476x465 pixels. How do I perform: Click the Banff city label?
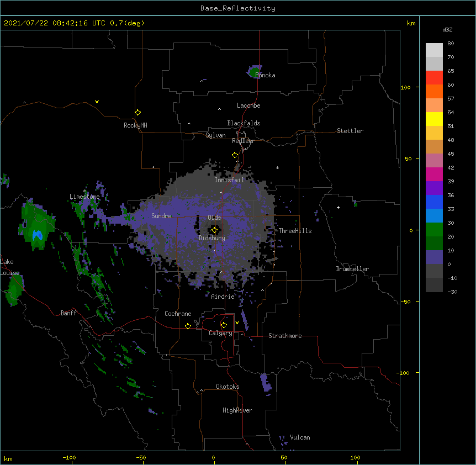coord(68,313)
